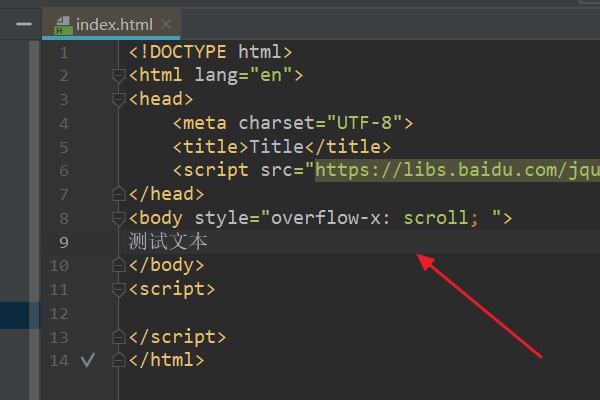
Task: Collapse the html tag fold on line 2
Action: [x=119, y=75]
